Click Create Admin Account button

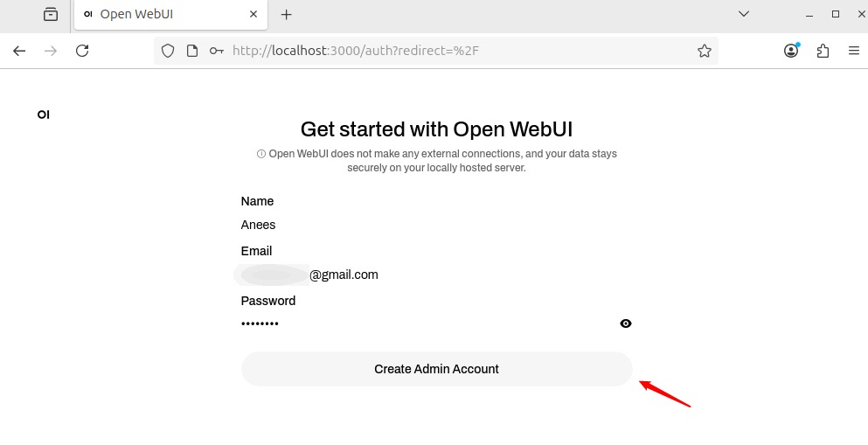436,369
